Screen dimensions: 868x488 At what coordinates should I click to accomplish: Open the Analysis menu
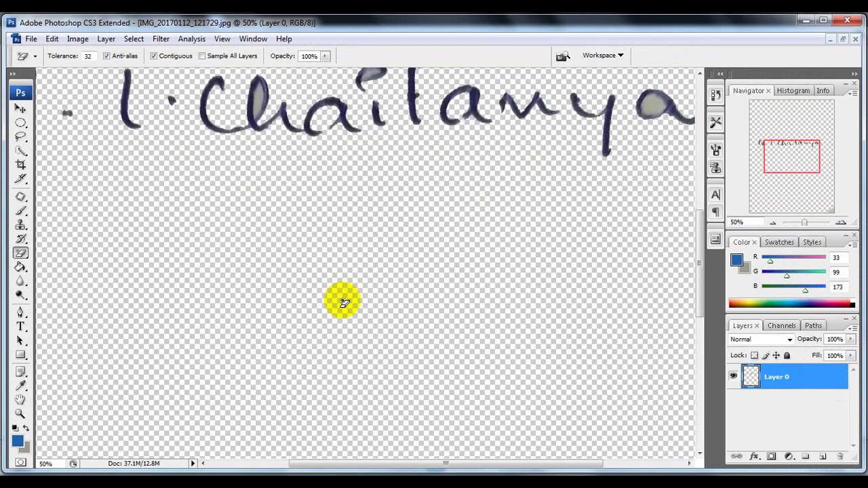(192, 39)
